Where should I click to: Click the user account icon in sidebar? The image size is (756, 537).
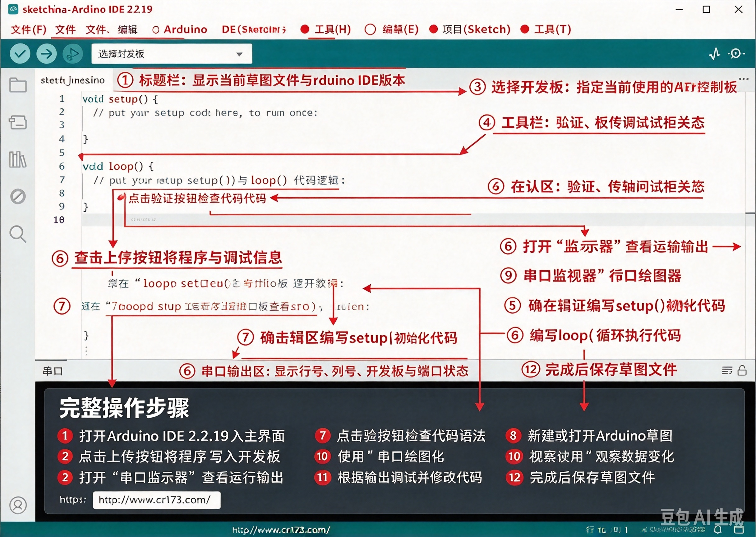coord(18,505)
